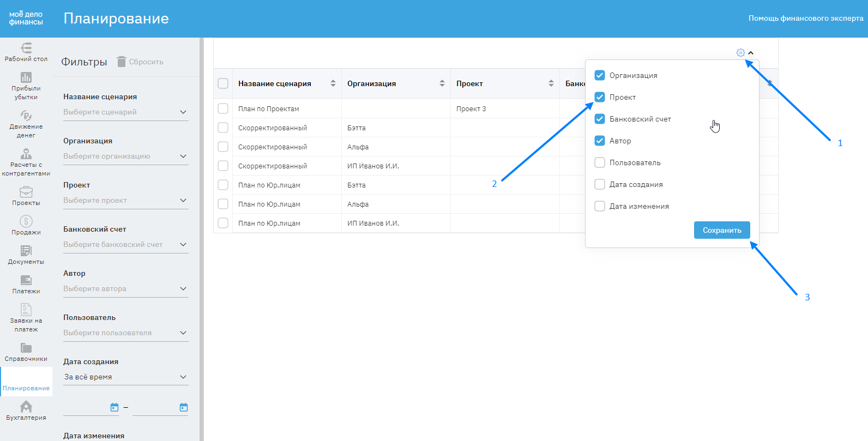
Task: Open the end date calendar picker
Action: tap(184, 407)
